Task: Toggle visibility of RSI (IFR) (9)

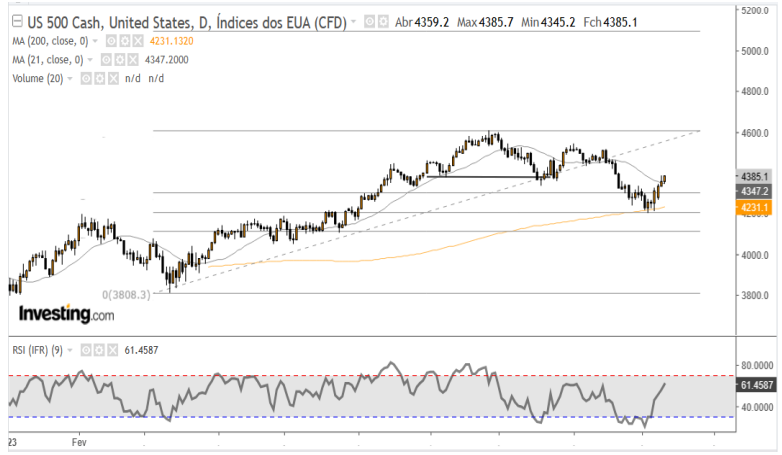Action: coord(86,350)
